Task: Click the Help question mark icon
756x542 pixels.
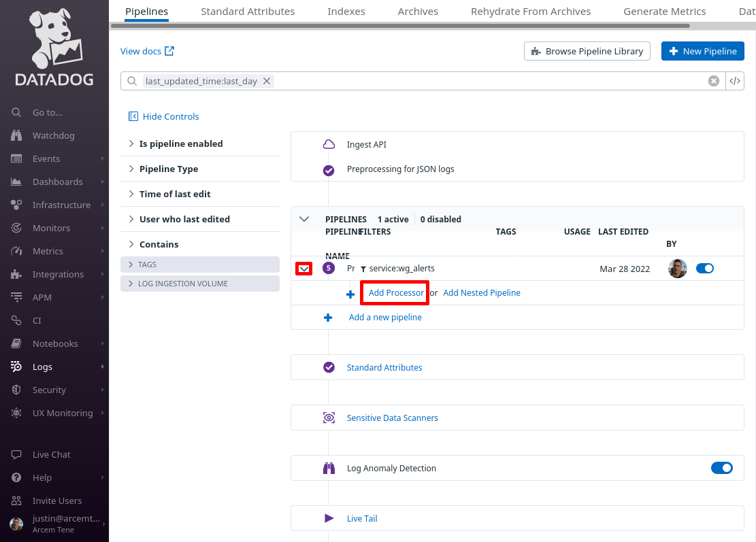Action: (16, 477)
